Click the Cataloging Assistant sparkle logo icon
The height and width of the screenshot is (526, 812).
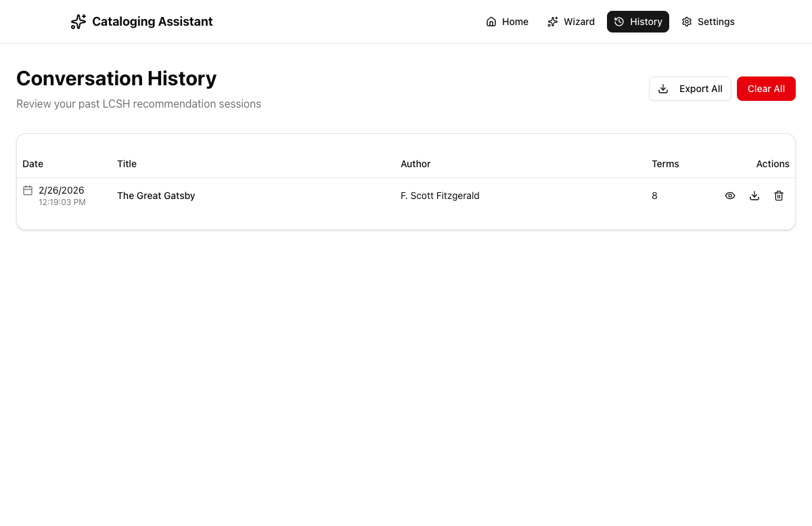click(78, 22)
